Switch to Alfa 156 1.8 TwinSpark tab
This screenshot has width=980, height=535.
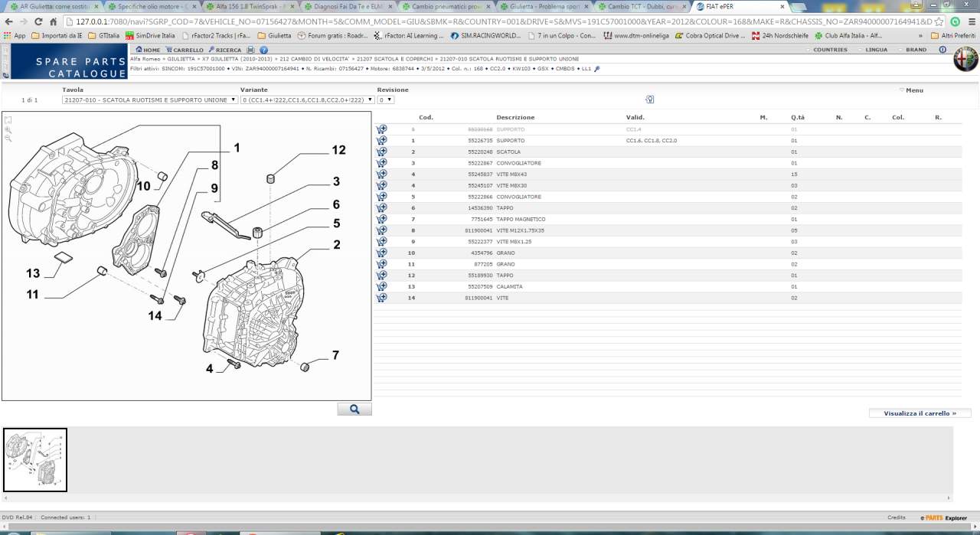pos(250,6)
